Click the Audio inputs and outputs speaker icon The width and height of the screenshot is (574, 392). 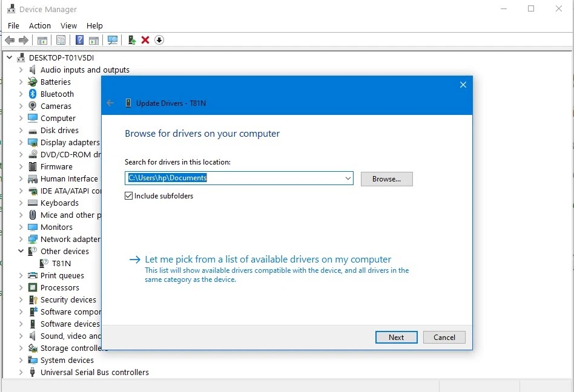(x=33, y=70)
